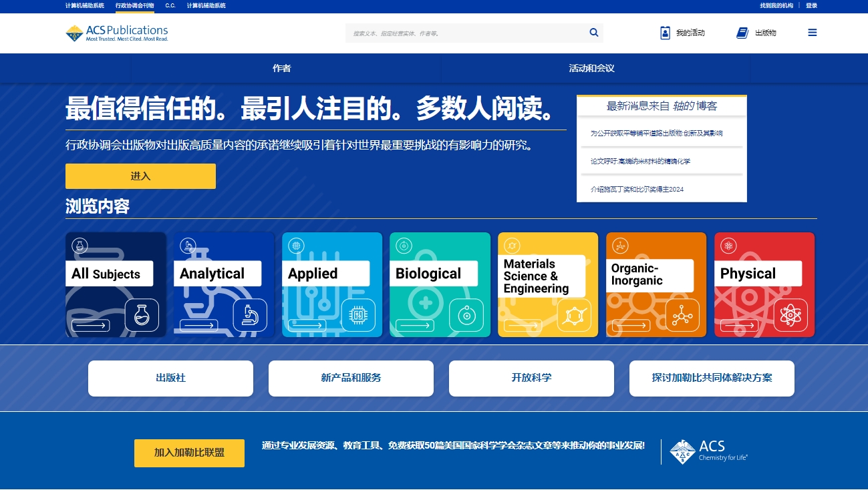
Task: Click the ACS Publications logo
Action: pyautogui.click(x=117, y=33)
